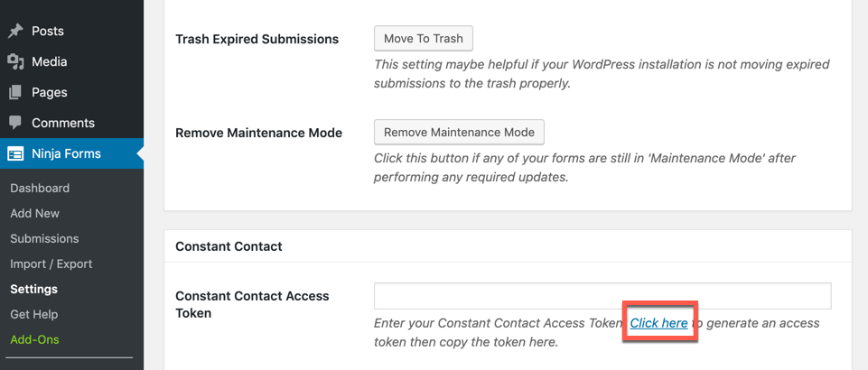The width and height of the screenshot is (868, 370).
Task: Open the Comments menu
Action: pos(63,123)
